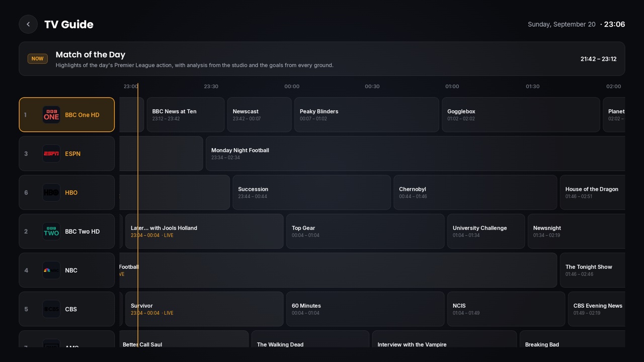Click the BBC Two logo icon
The width and height of the screenshot is (644, 362).
(x=51, y=231)
